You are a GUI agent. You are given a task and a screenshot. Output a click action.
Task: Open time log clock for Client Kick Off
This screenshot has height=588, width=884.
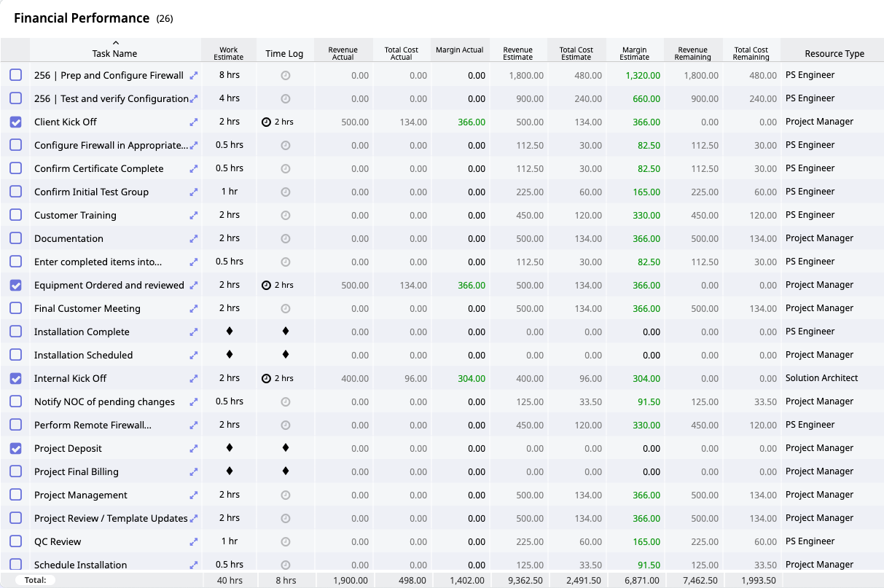266,122
